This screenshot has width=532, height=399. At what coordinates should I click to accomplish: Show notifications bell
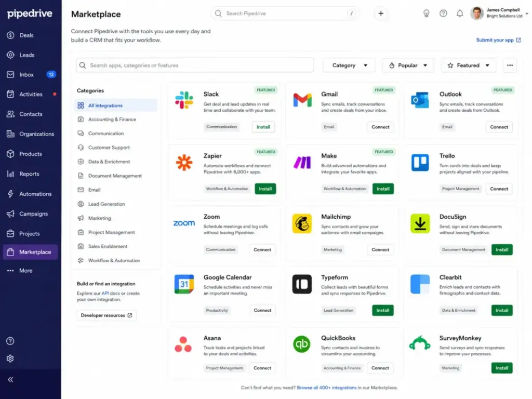pos(460,13)
